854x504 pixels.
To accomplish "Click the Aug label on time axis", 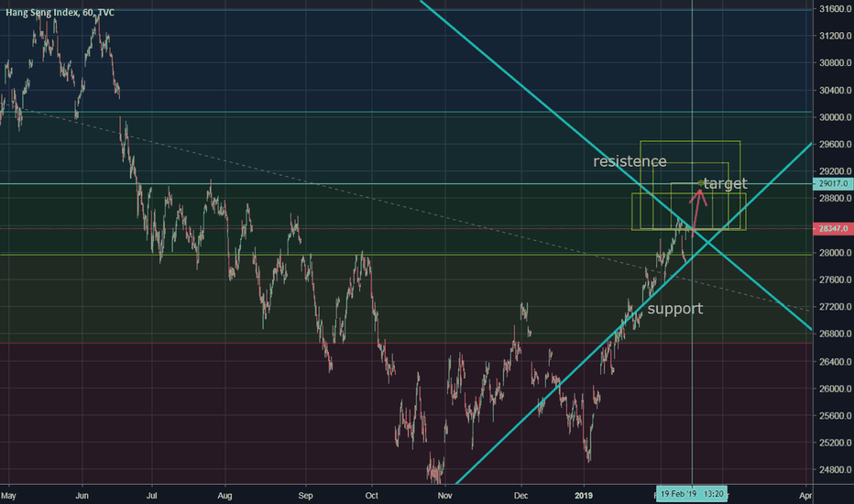I will click(x=224, y=496).
